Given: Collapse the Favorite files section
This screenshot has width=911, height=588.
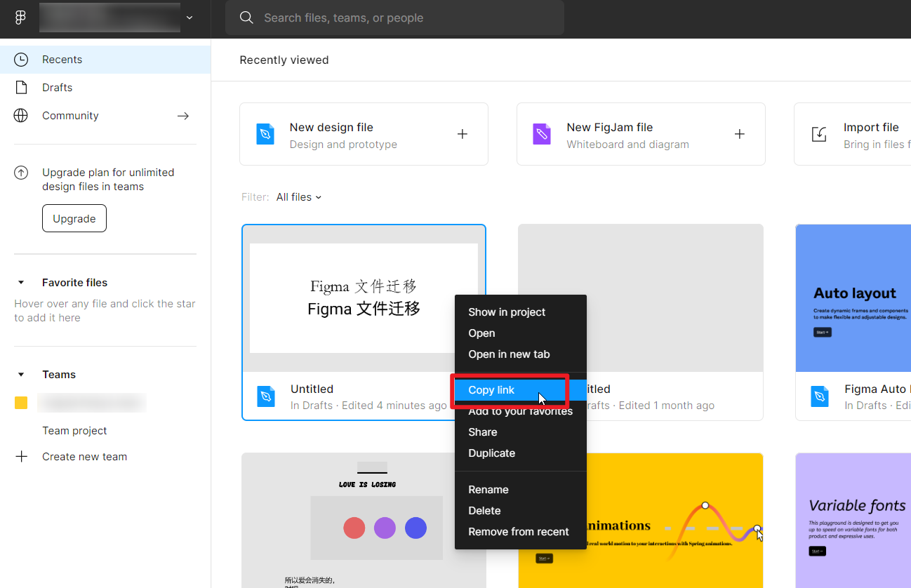Looking at the screenshot, I should point(20,282).
